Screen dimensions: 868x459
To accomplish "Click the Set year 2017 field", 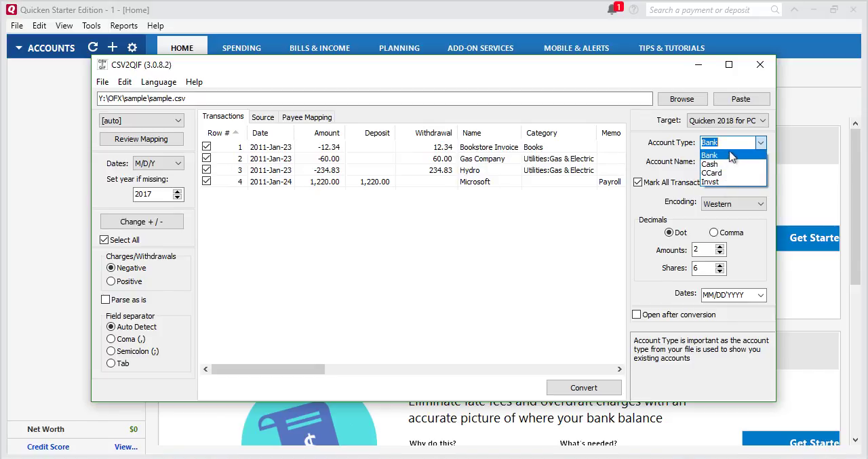I will [153, 194].
